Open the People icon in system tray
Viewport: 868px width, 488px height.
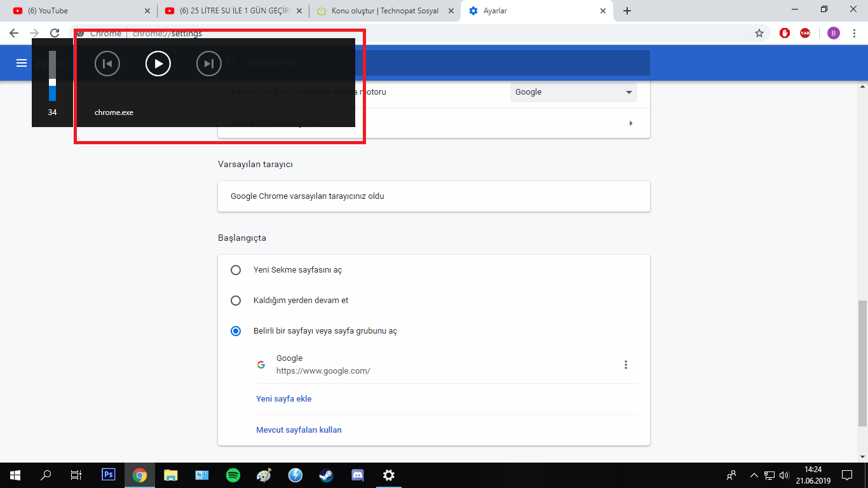pyautogui.click(x=732, y=475)
